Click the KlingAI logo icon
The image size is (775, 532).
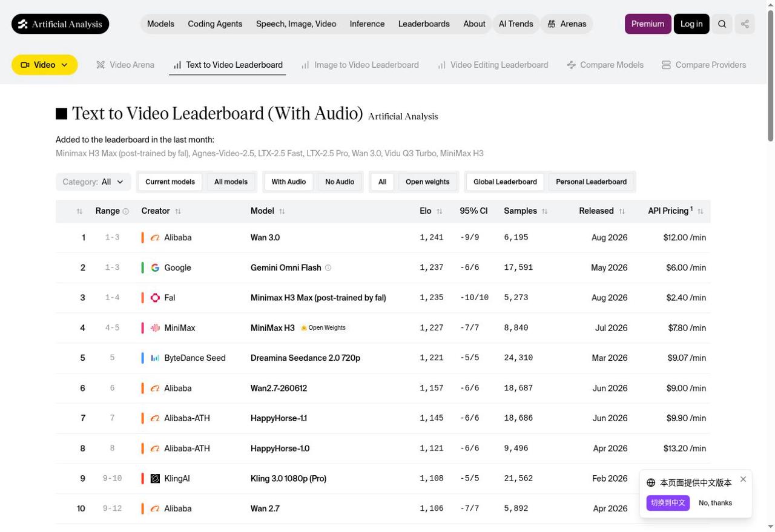pos(155,479)
